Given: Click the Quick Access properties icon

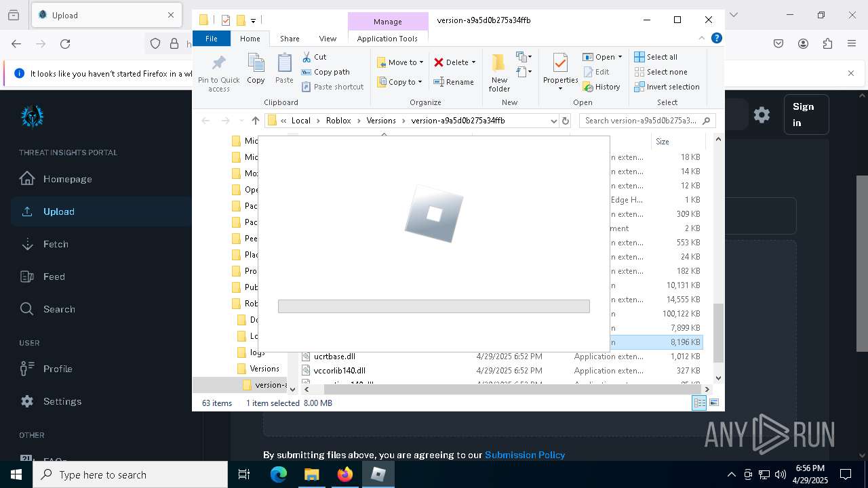Looking at the screenshot, I should click(x=226, y=20).
